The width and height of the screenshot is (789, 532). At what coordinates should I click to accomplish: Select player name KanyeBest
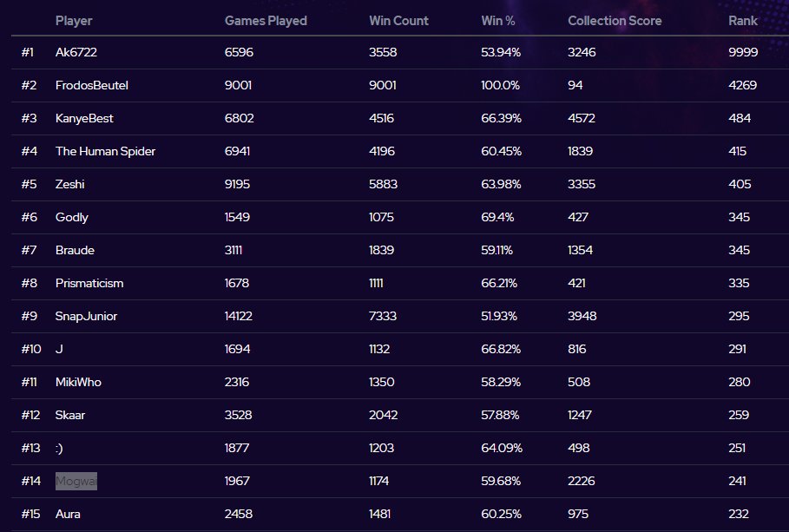[84, 118]
